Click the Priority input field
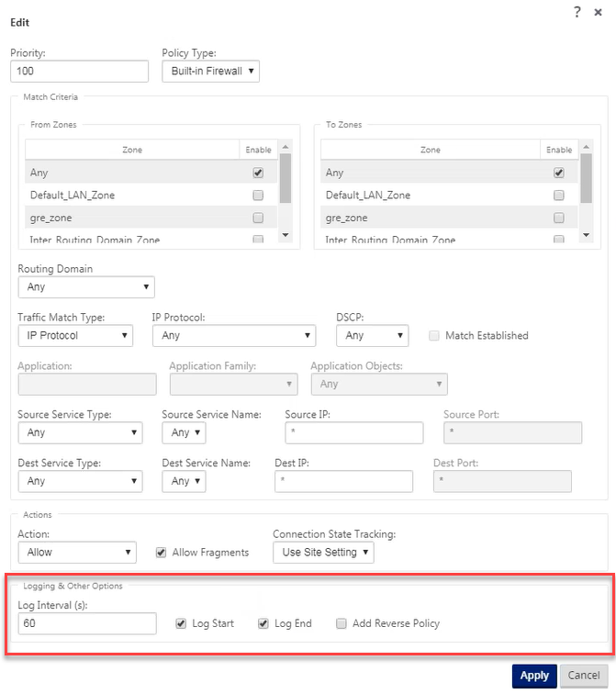This screenshot has width=616, height=694. click(x=79, y=72)
